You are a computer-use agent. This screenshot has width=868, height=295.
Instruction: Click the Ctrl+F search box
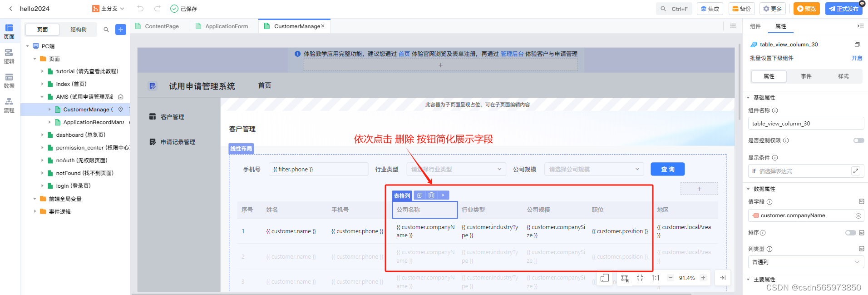coord(674,9)
